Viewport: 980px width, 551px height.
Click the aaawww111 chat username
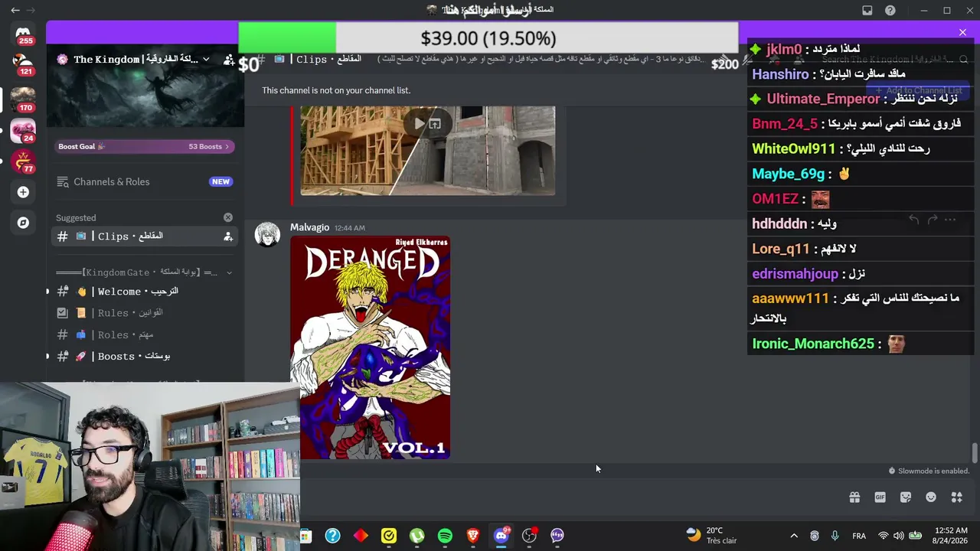pos(791,298)
